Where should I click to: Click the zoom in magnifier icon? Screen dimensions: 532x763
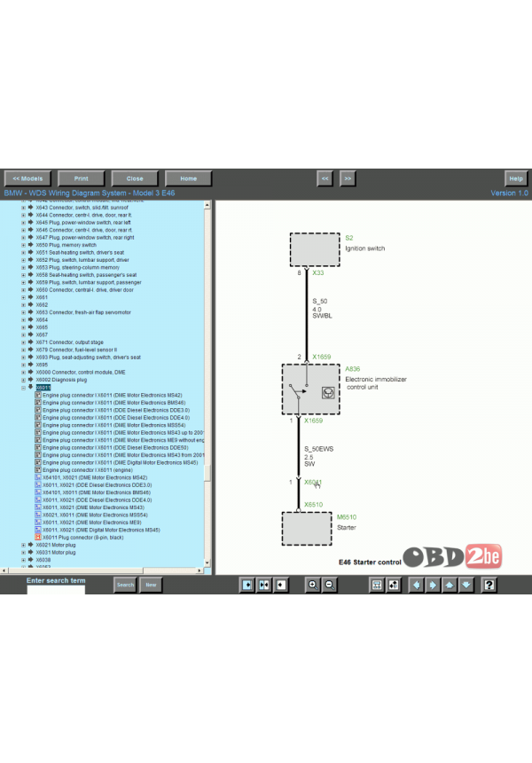[313, 585]
